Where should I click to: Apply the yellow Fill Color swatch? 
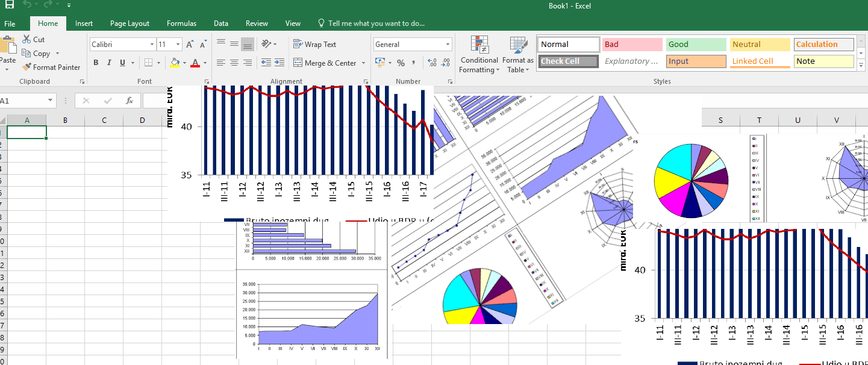pos(175,63)
